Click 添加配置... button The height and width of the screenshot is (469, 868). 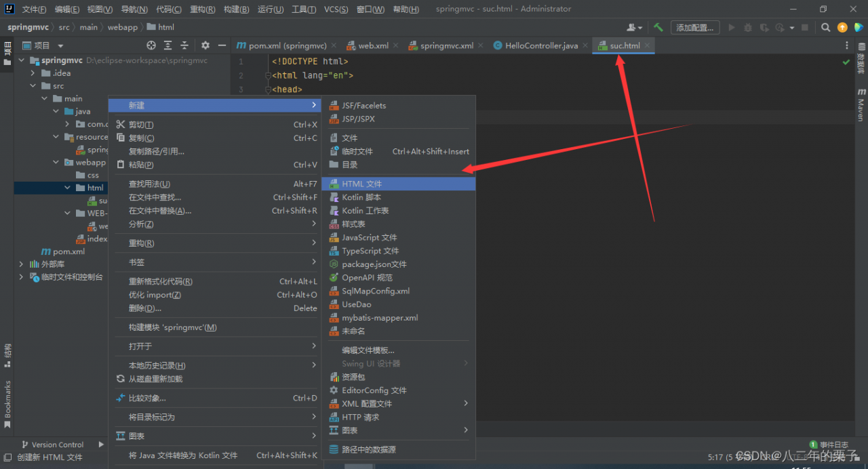click(695, 28)
